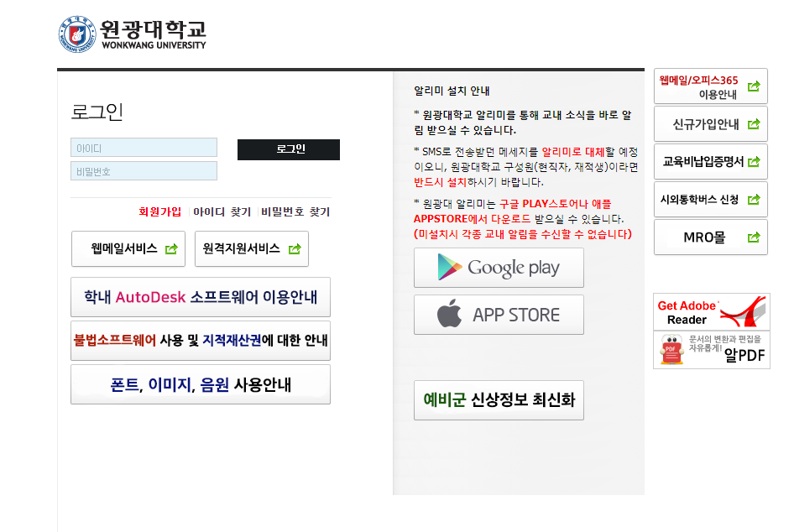The width and height of the screenshot is (794, 532).
Task: Click external link icon on MRO몰
Action: click(x=754, y=237)
